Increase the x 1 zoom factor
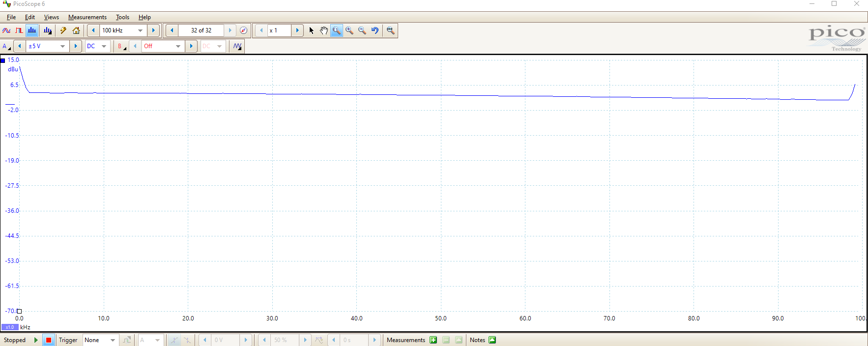868x346 pixels. pyautogui.click(x=297, y=30)
